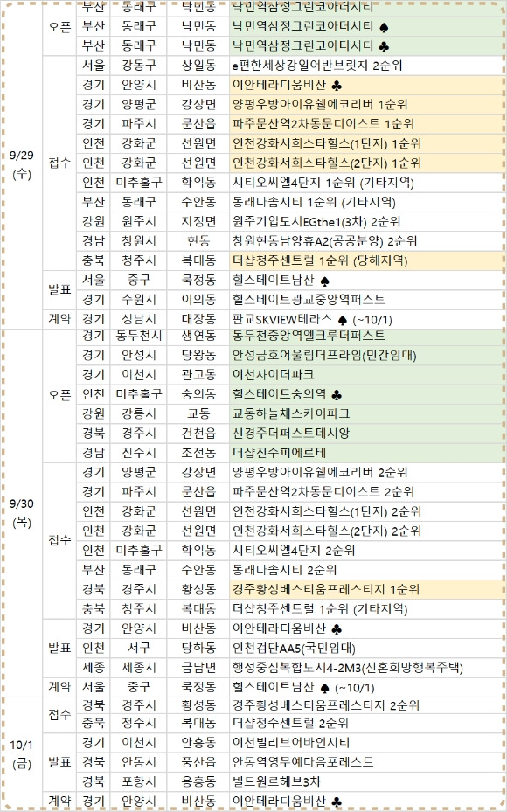Screen dimensions: 507x812
Task: Click 힐스테이트남산 (~10/1) contract entry
Action: [303, 688]
